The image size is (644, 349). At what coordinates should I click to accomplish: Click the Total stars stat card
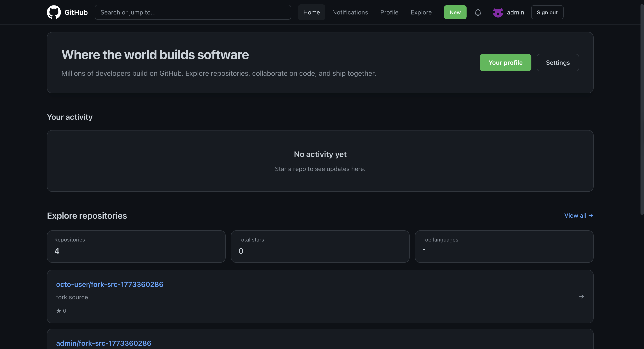tap(320, 246)
